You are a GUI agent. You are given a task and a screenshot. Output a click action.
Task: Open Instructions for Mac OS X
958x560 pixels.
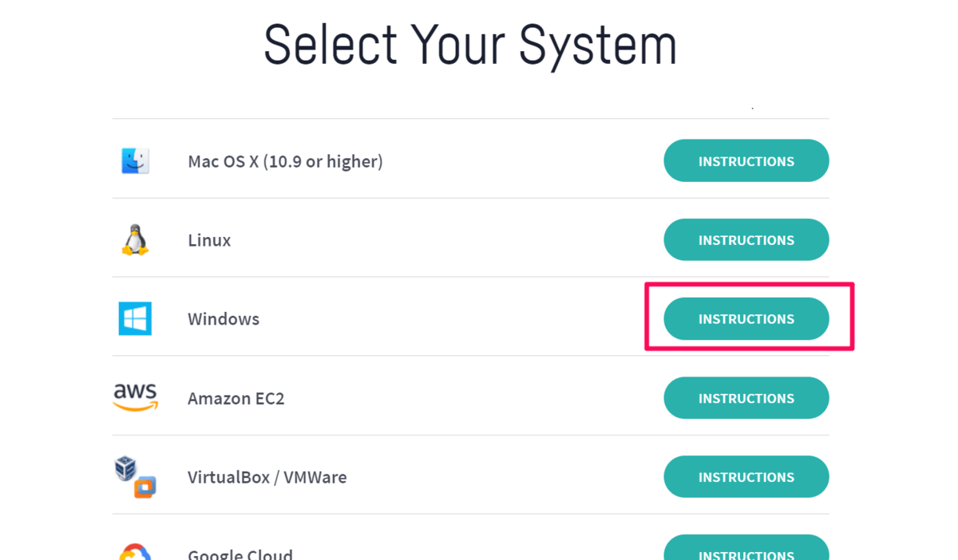coord(746,161)
